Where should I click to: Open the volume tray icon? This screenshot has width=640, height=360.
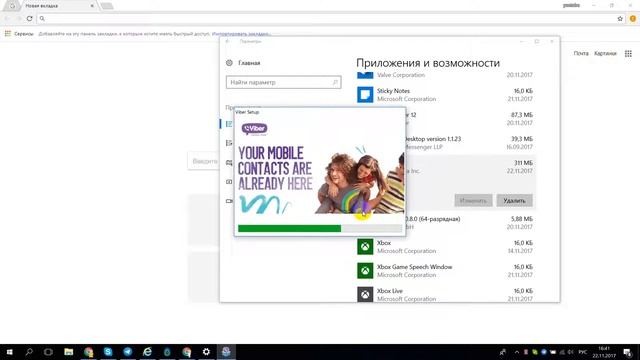570,352
